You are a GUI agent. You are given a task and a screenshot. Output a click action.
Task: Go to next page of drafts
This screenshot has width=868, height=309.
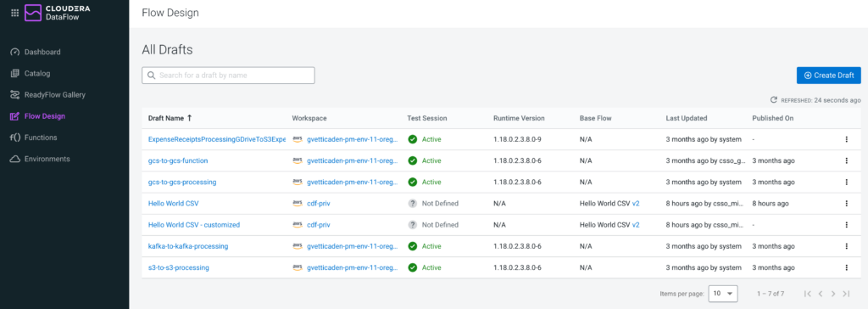[833, 294]
